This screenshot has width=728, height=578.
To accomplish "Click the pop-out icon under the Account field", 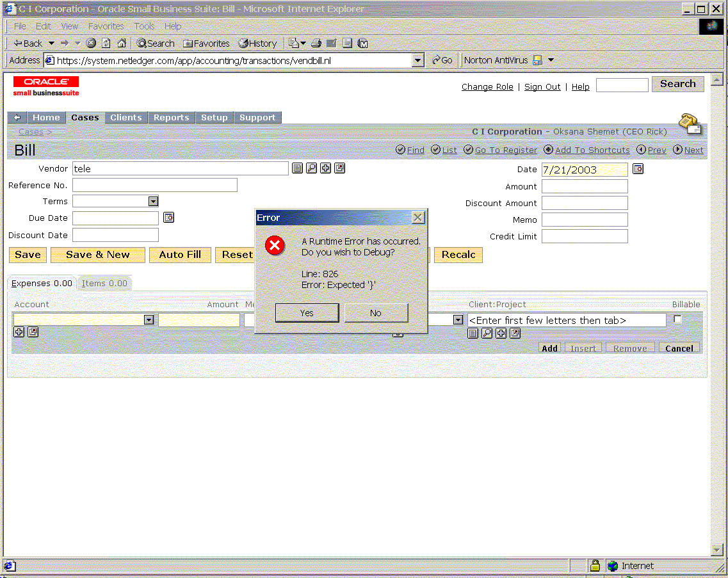I will click(33, 332).
